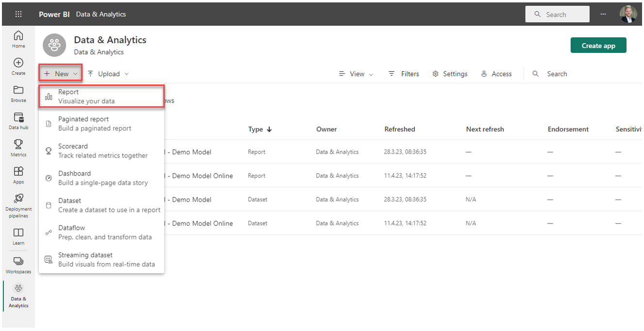Open the more options ellipsis in top bar
This screenshot has width=644, height=331.
point(603,14)
